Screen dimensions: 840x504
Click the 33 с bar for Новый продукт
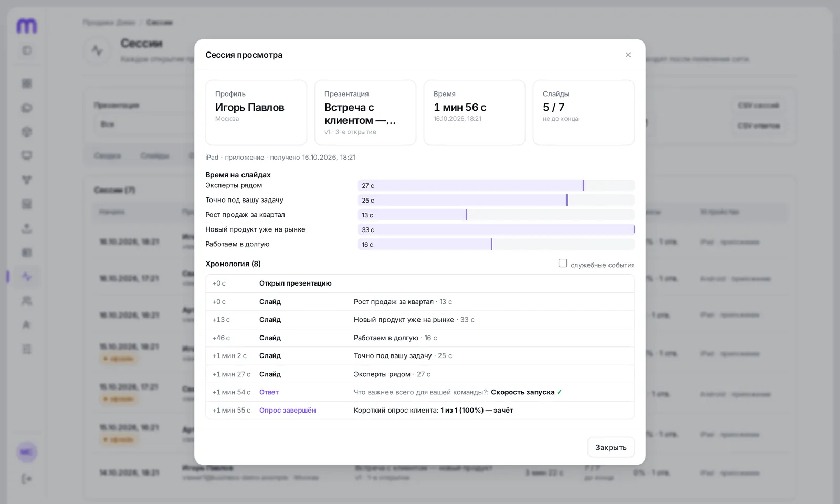496,229
